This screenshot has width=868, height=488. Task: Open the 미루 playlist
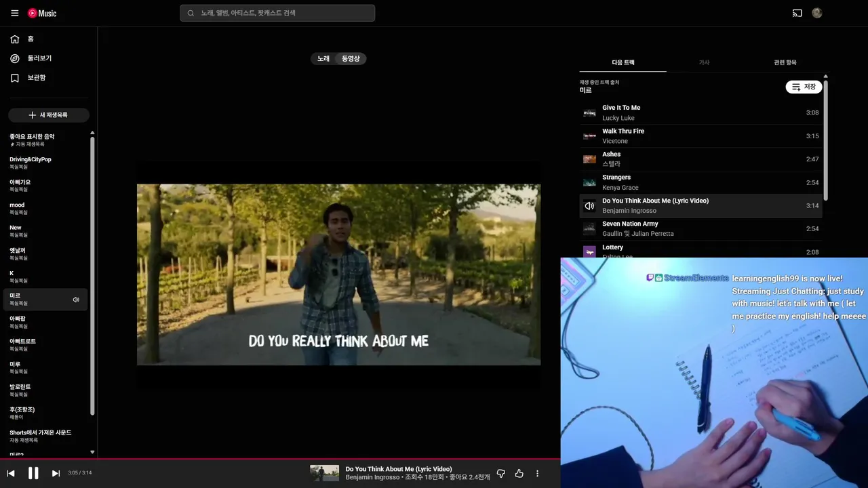click(45, 367)
